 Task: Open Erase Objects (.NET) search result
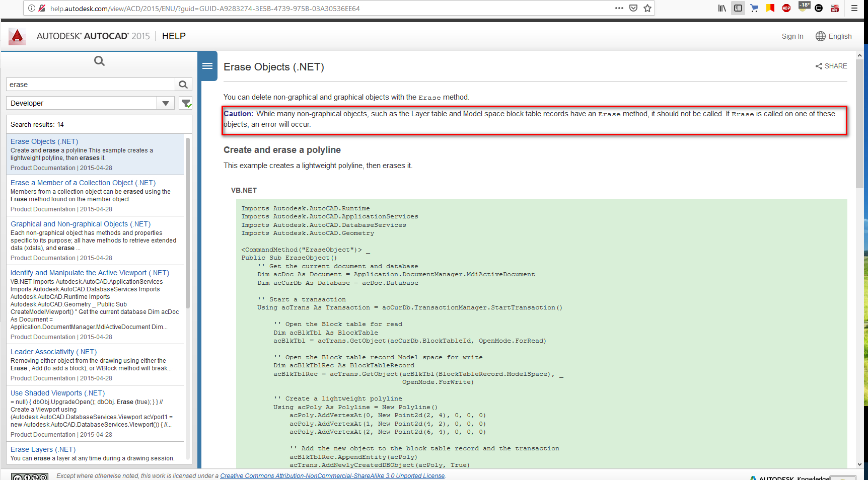click(x=44, y=141)
